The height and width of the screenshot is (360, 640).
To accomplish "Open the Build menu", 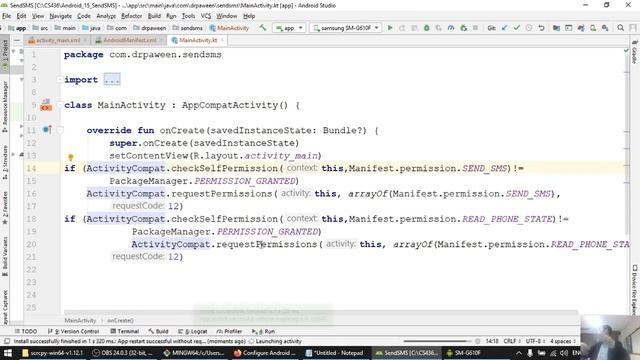I will pyautogui.click(x=154, y=16).
